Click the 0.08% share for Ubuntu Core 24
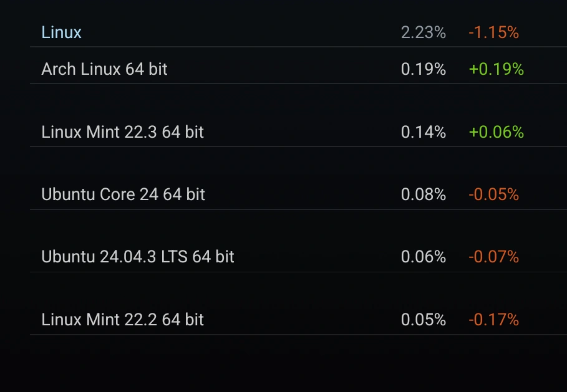Screen dimensions: 567x392 click(423, 194)
